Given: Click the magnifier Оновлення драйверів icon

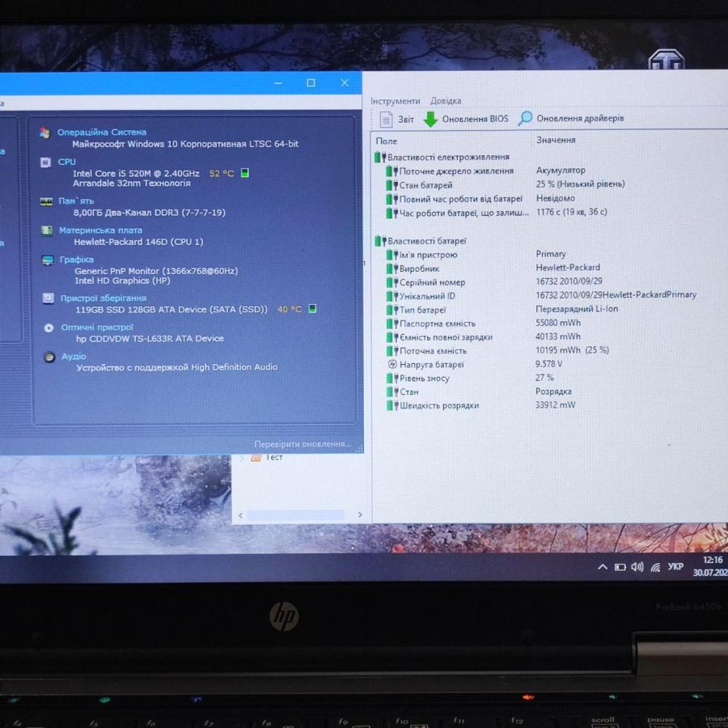Looking at the screenshot, I should 525,118.
